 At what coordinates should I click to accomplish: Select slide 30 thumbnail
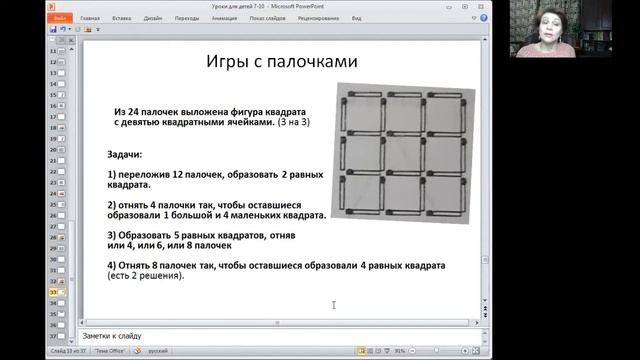tap(61, 259)
